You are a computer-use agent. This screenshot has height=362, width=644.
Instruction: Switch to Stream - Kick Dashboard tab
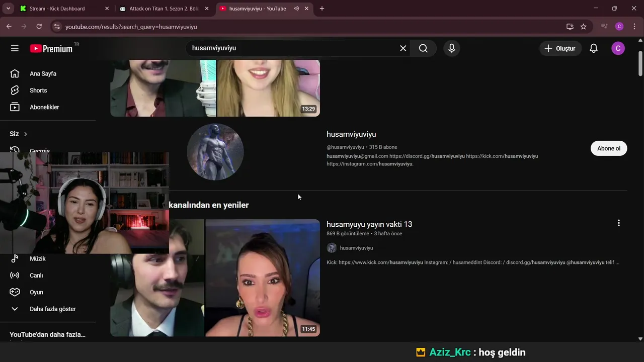pos(57,9)
